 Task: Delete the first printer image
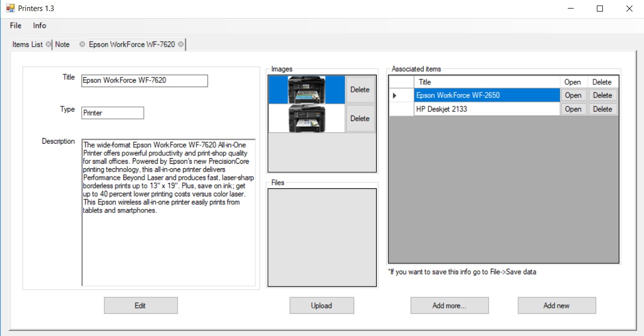click(360, 90)
